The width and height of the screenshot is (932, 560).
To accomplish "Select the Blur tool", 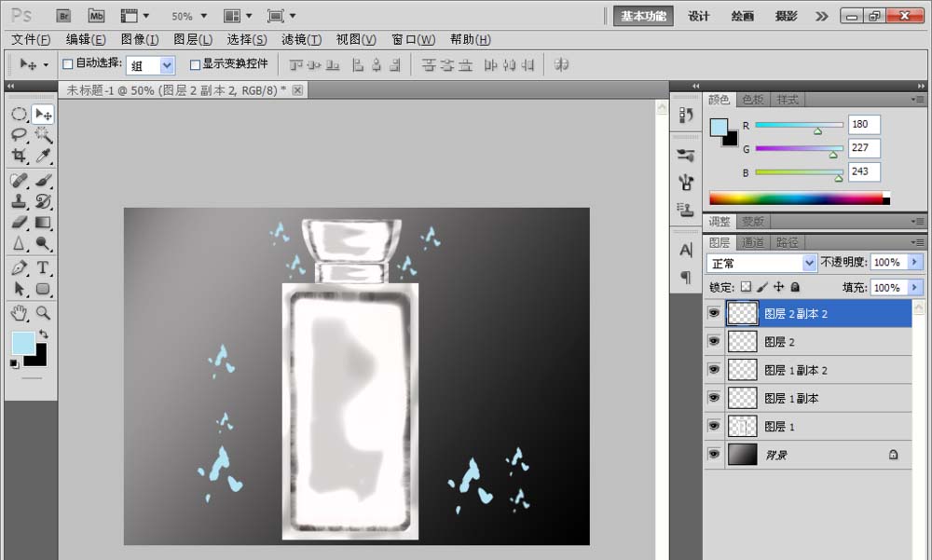I will pyautogui.click(x=19, y=243).
